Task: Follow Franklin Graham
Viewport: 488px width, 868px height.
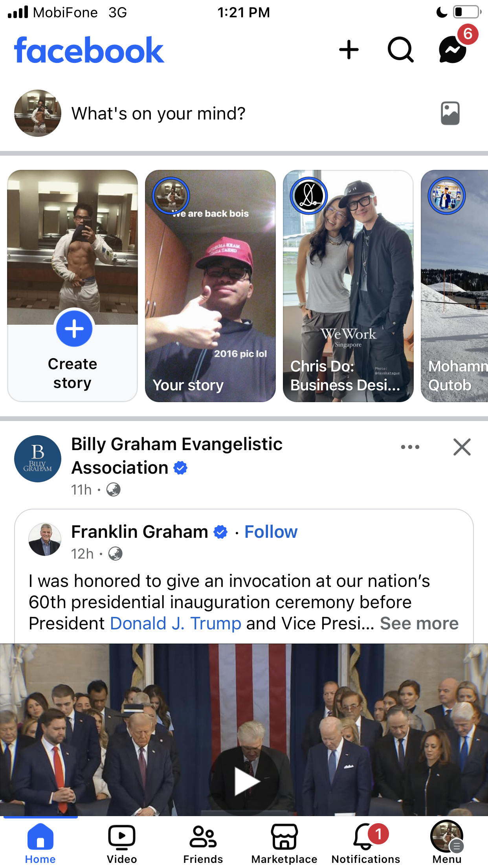Action: [271, 532]
